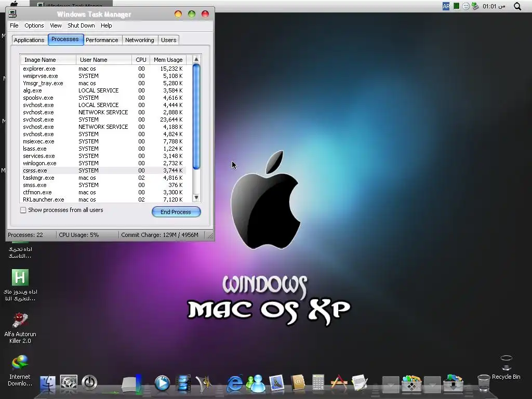This screenshot has width=532, height=399.
Task: Sort by the User Name column header
Action: [104, 60]
